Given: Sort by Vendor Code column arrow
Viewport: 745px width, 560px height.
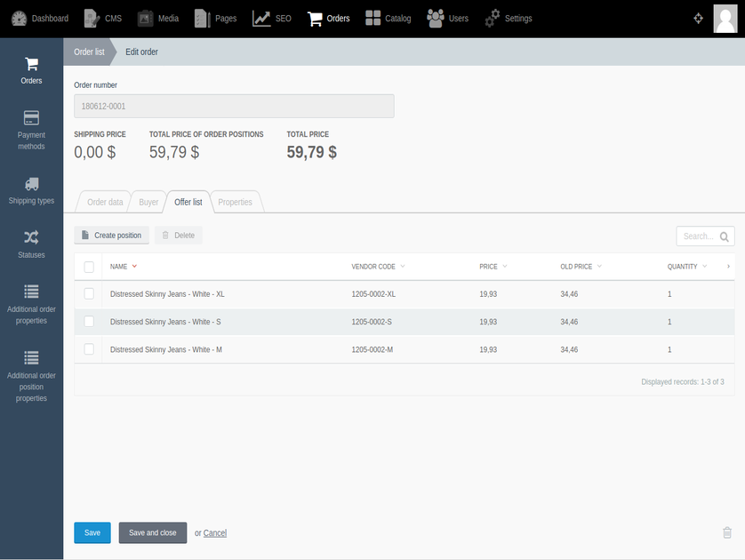Looking at the screenshot, I should point(403,267).
